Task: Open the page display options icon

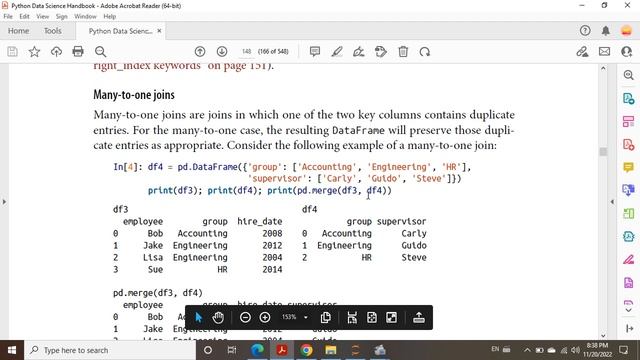Action: (x=326, y=317)
